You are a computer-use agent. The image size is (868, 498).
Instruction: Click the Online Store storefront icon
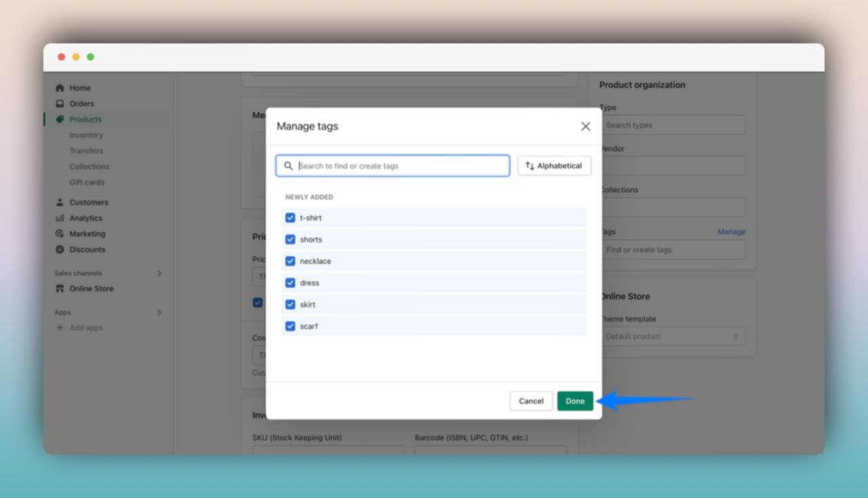coord(60,288)
